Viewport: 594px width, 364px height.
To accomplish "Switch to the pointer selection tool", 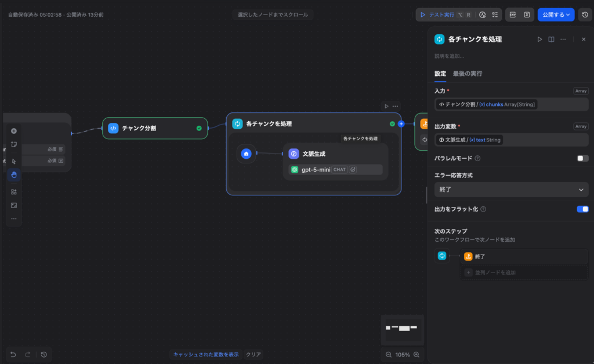I will [x=14, y=160].
